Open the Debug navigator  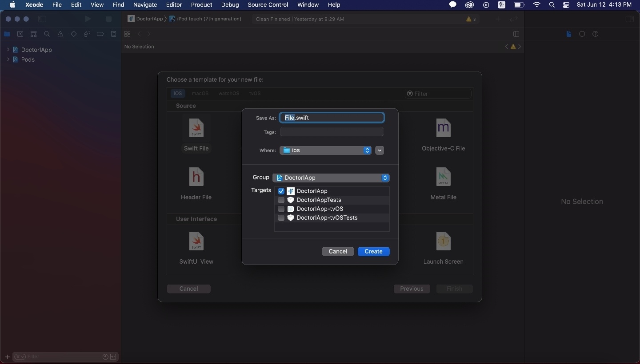(x=87, y=34)
